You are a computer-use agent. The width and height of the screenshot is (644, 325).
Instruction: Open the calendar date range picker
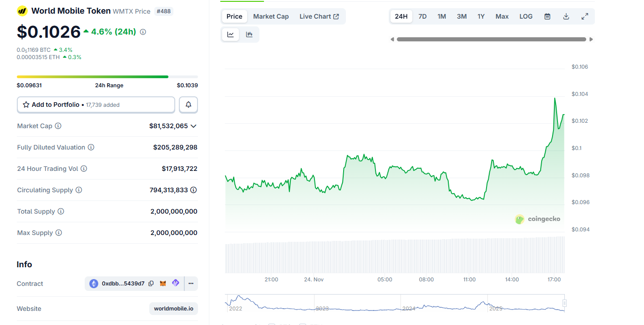[x=547, y=16]
